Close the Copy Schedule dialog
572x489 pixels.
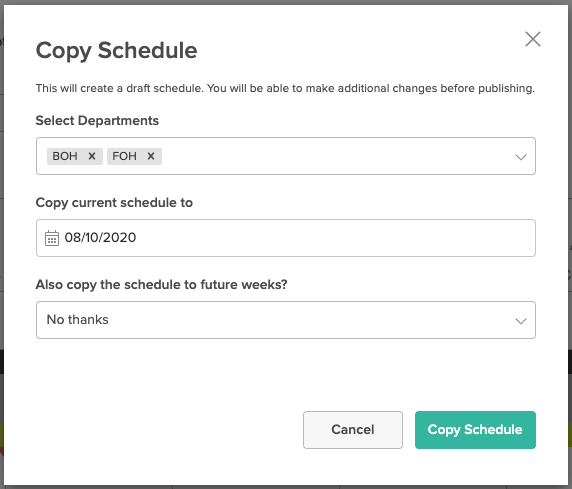[x=533, y=39]
